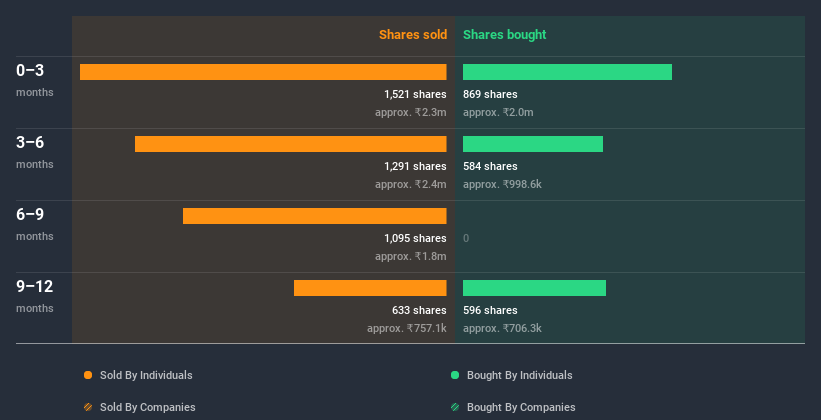Image resolution: width=821 pixels, height=420 pixels.
Task: Click the orange 0–3 months sold bar
Action: tap(263, 72)
